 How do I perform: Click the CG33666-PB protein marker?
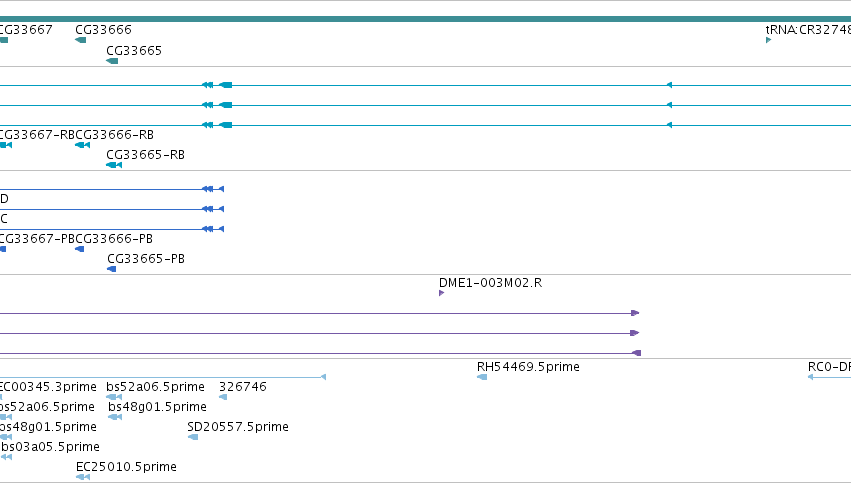click(x=79, y=249)
